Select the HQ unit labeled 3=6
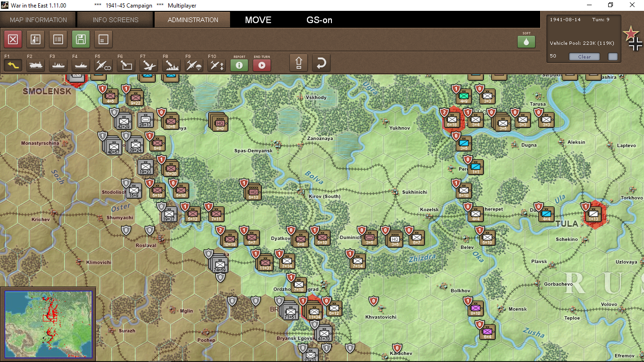Screen dimensions: 644x362 (x=395, y=239)
